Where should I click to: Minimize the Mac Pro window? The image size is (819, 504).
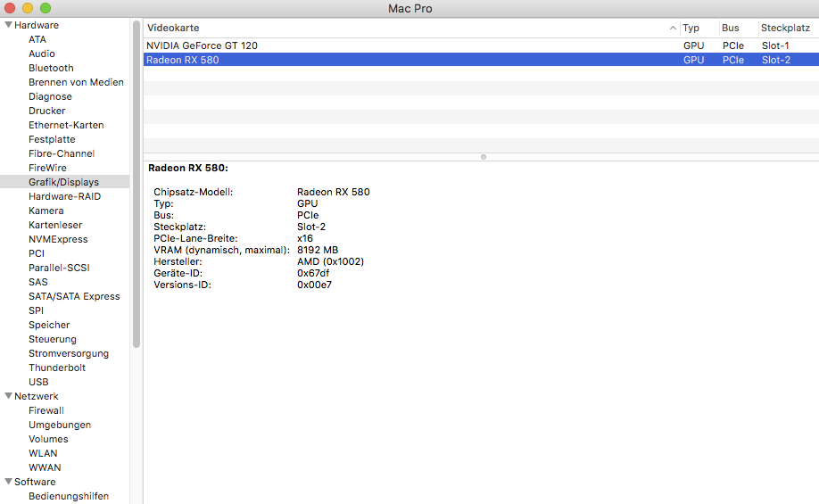click(x=27, y=8)
